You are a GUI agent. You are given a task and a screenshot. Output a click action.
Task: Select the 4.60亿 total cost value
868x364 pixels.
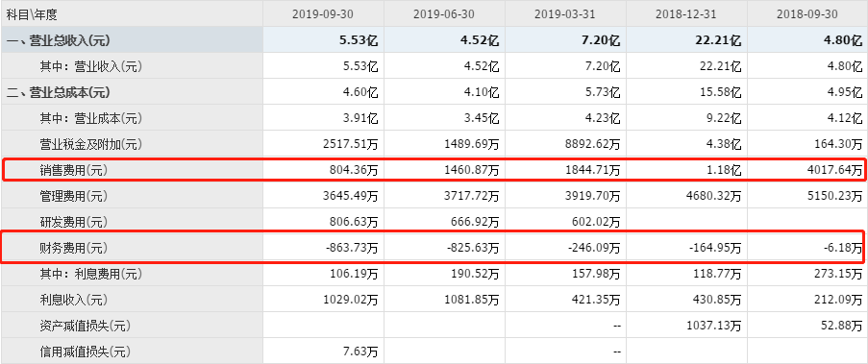361,92
